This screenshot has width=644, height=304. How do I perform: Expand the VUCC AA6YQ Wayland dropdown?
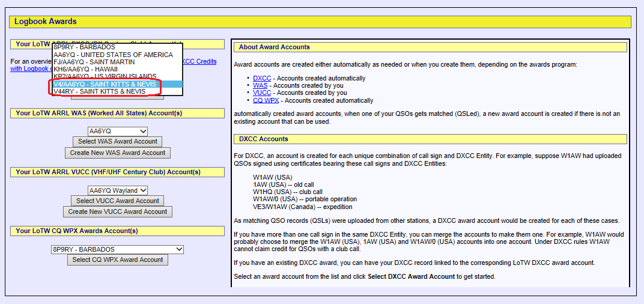(117, 190)
